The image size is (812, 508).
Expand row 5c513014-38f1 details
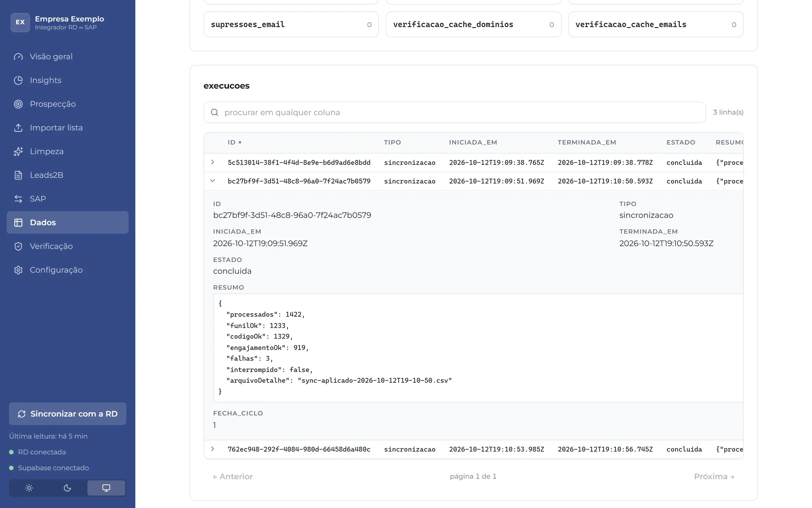tap(212, 162)
